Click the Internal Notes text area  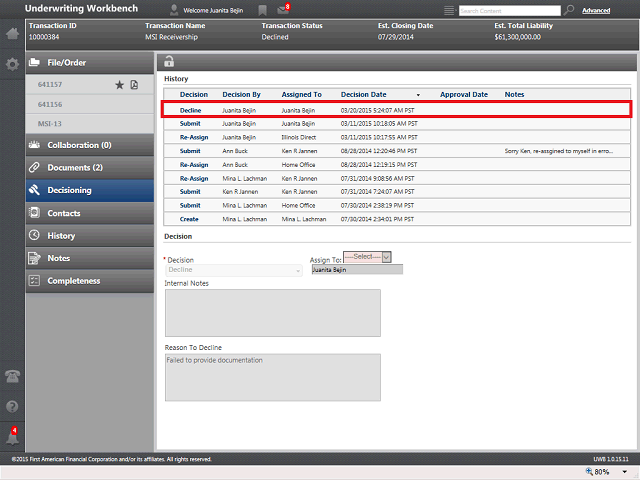(x=273, y=313)
